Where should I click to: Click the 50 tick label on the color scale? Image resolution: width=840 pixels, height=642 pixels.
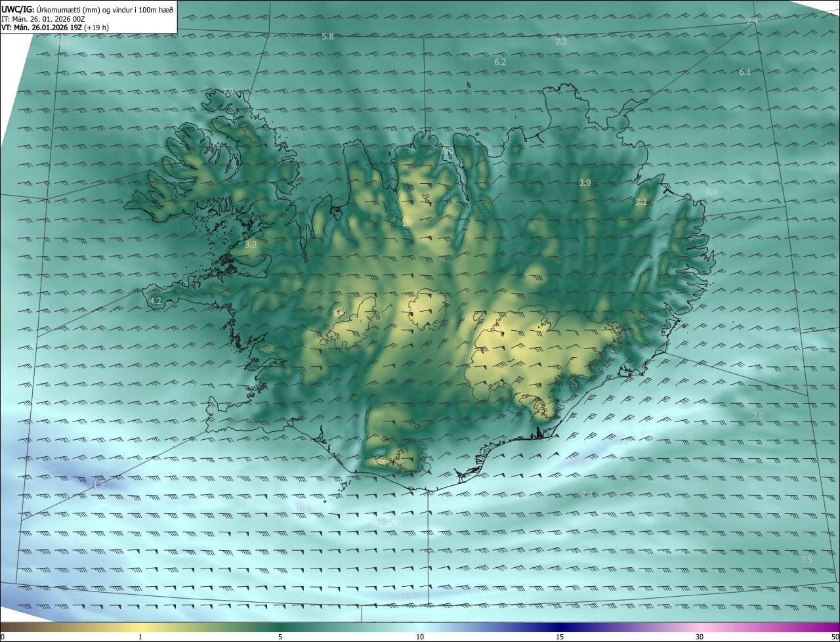pyautogui.click(x=835, y=637)
